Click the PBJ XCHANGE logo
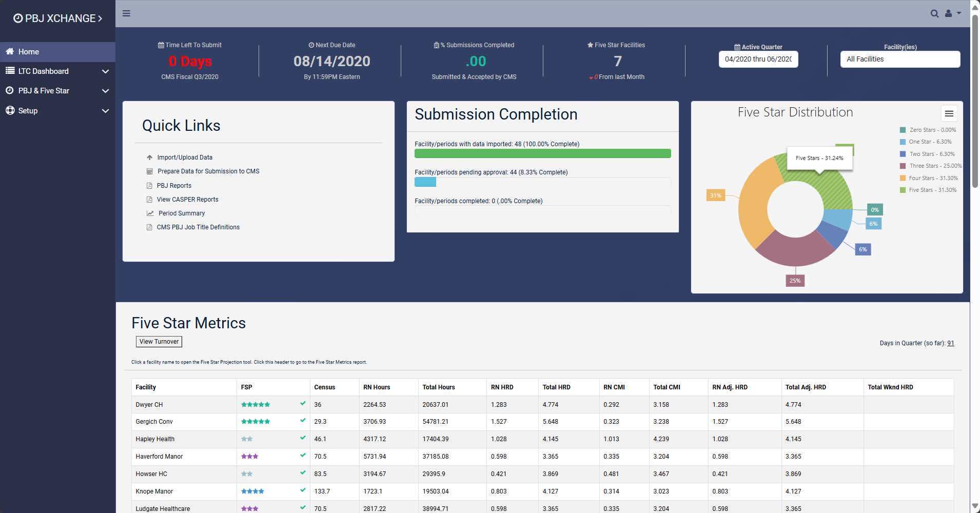Screen dimensions: 980x513 coord(57,18)
